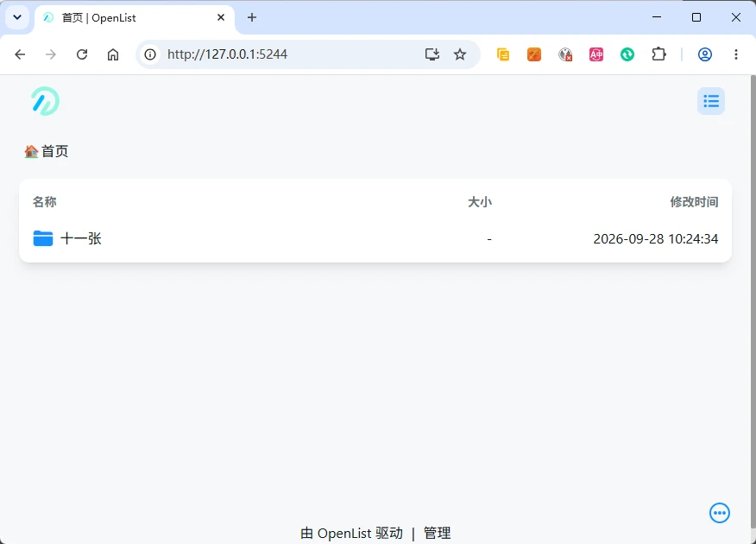The height and width of the screenshot is (544, 756).
Task: Reload the current page
Action: pos(82,54)
